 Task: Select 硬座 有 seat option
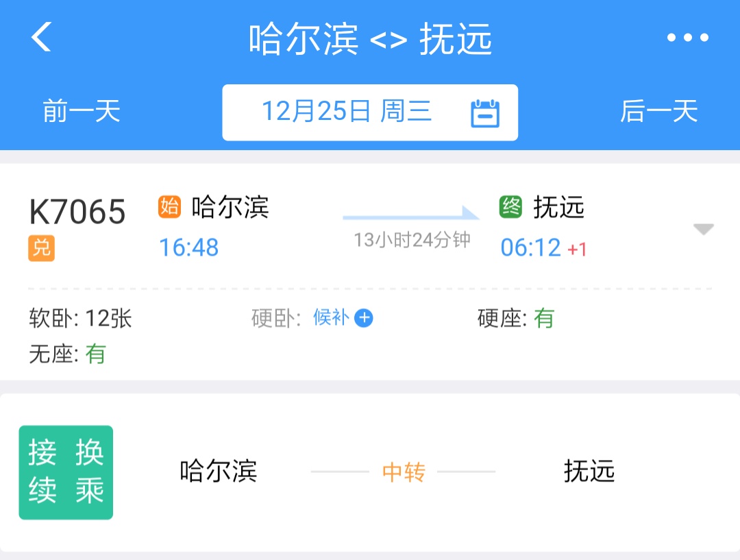(515, 318)
